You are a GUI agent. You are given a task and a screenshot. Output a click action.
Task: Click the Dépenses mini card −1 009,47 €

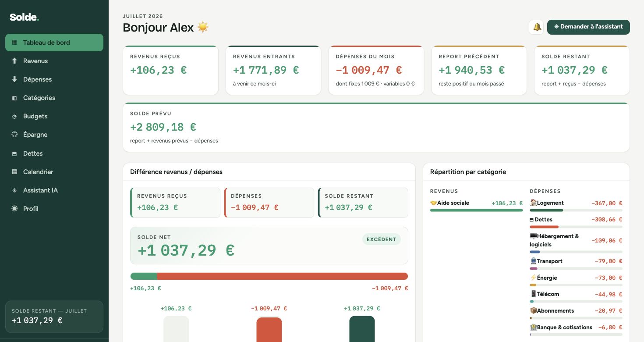click(269, 203)
